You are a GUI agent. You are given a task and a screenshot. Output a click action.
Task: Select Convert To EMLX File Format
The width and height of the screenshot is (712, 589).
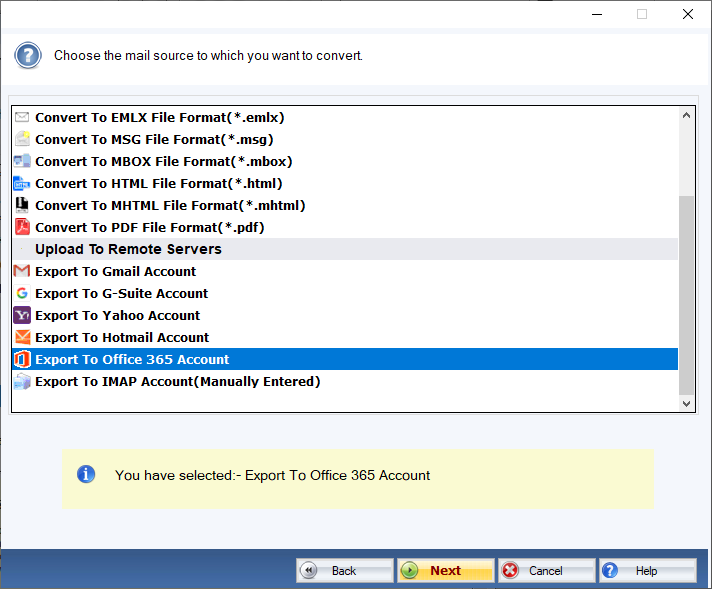pos(345,118)
